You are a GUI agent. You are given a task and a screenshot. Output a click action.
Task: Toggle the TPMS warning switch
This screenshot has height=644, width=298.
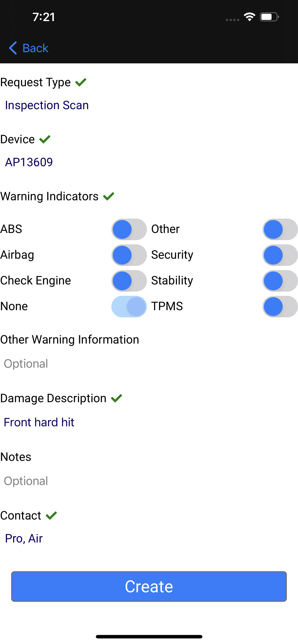click(280, 306)
